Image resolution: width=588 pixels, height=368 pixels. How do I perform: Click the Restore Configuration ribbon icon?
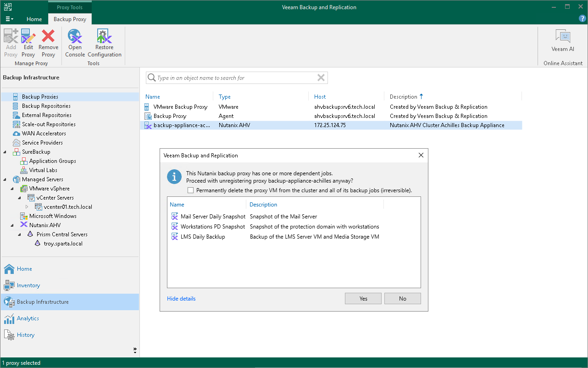tap(104, 36)
